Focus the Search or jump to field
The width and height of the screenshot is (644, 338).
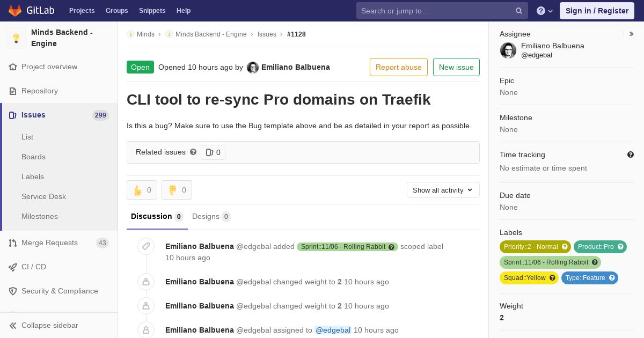pos(435,11)
